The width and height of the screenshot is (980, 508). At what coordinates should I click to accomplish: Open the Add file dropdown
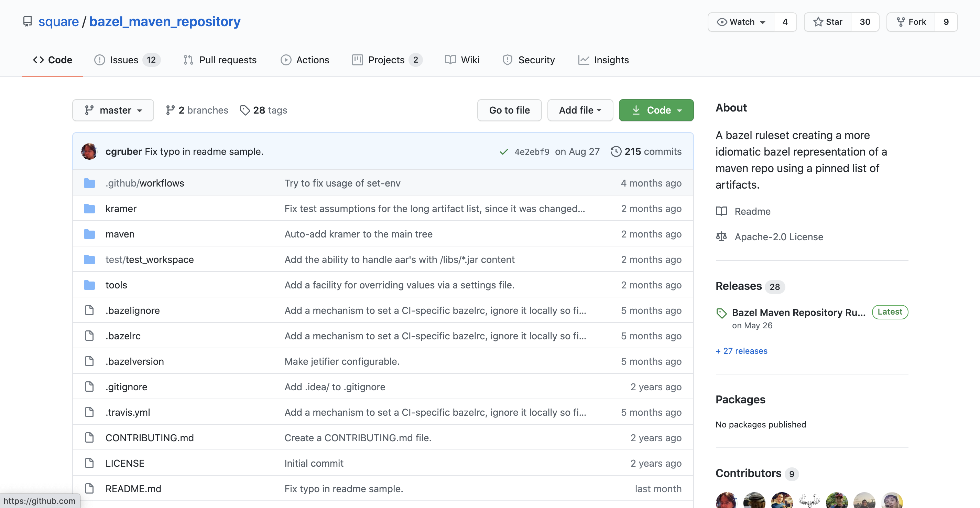click(x=580, y=110)
